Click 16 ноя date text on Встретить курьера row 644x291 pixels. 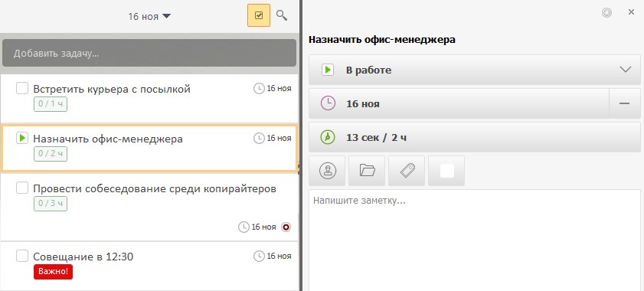[x=280, y=88]
